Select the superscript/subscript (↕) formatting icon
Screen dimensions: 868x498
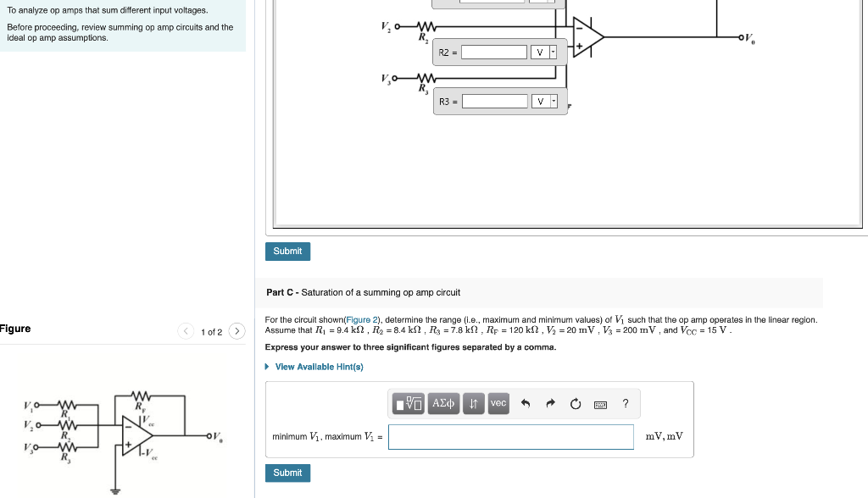click(475, 403)
